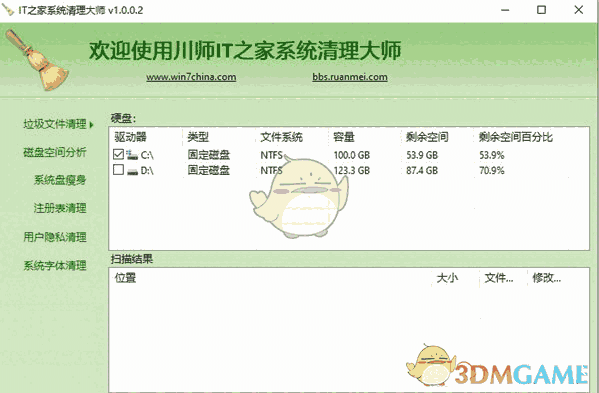
Task: Click the 53.9% free percentage value
Action: click(492, 155)
